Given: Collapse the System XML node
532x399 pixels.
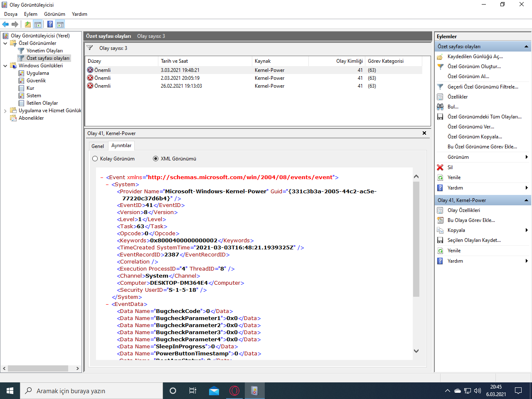Looking at the screenshot, I should coord(108,185).
